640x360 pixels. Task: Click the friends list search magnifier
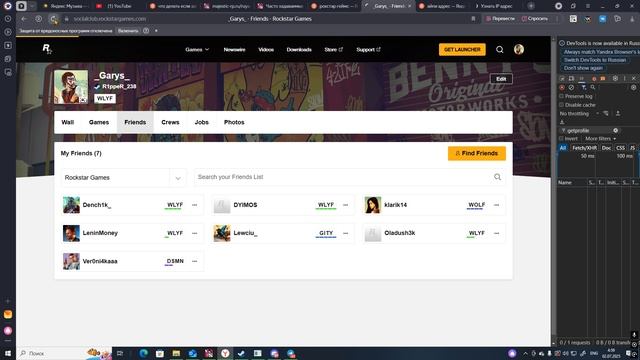point(497,177)
